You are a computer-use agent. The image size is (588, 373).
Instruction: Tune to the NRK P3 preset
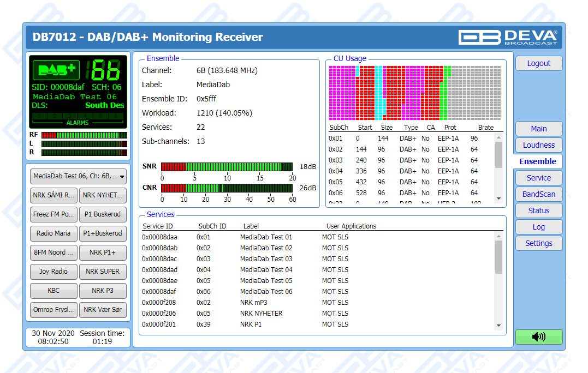(x=103, y=291)
